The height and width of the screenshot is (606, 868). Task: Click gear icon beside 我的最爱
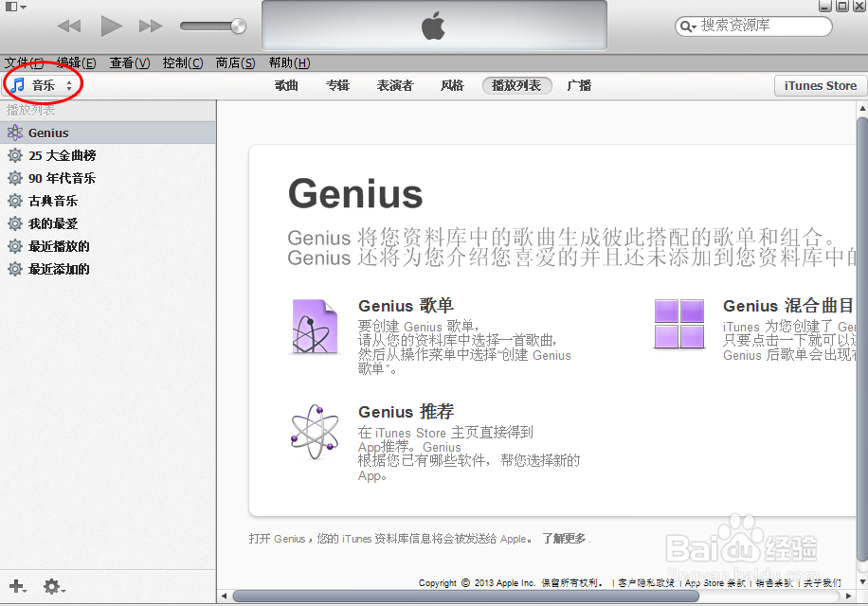tap(15, 223)
